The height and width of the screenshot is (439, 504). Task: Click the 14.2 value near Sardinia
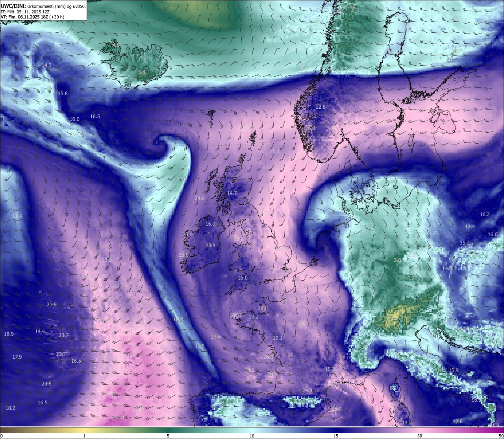pyautogui.click(x=407, y=423)
